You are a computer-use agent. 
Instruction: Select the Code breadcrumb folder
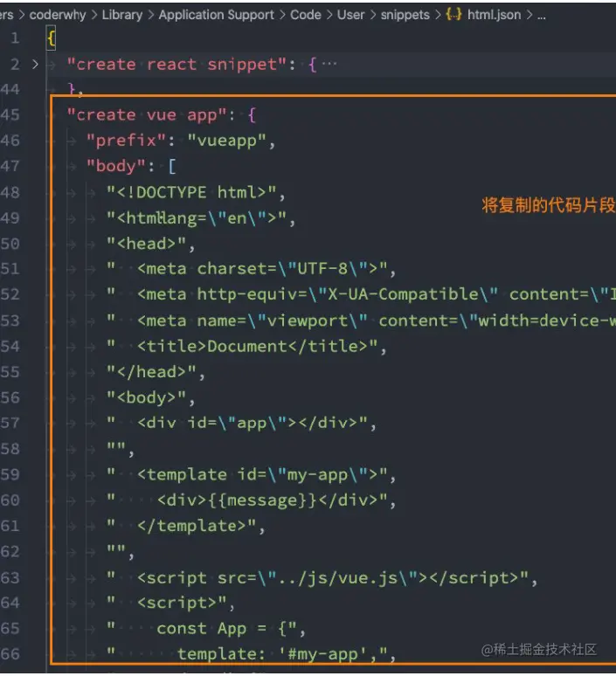[306, 15]
